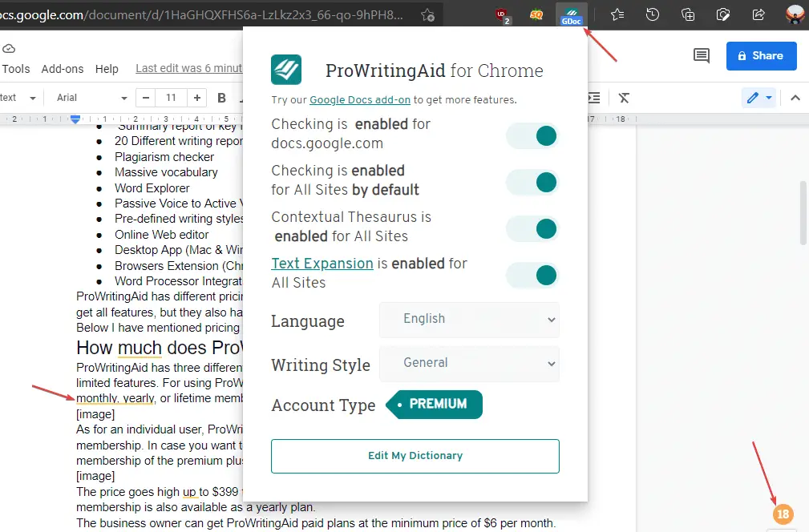Open the Writing Style dropdown set to General

click(x=469, y=364)
